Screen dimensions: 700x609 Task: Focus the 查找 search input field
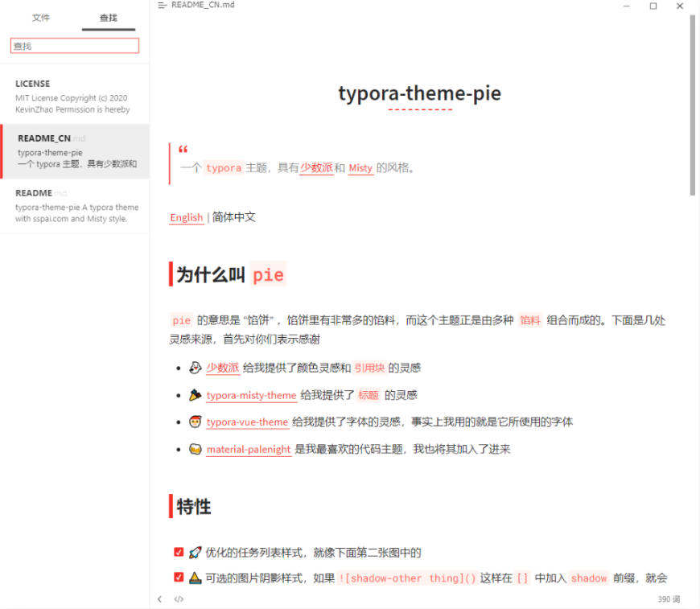coord(75,46)
